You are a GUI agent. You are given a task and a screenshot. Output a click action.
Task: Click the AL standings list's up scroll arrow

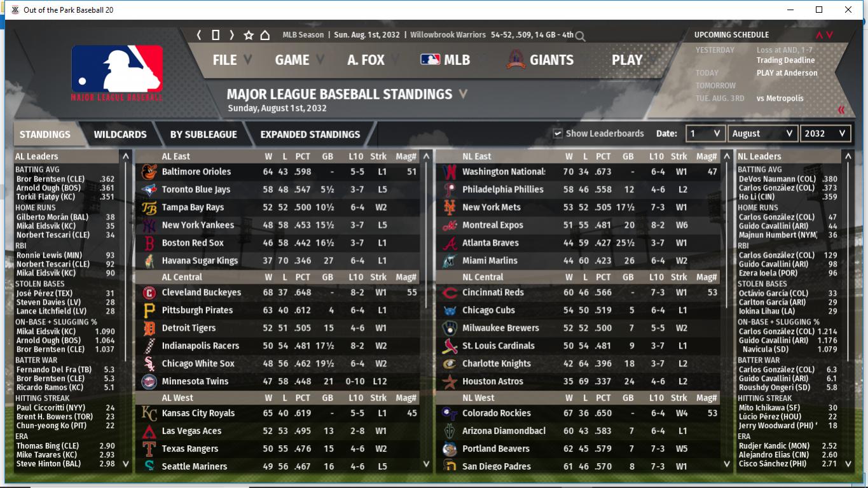point(427,156)
